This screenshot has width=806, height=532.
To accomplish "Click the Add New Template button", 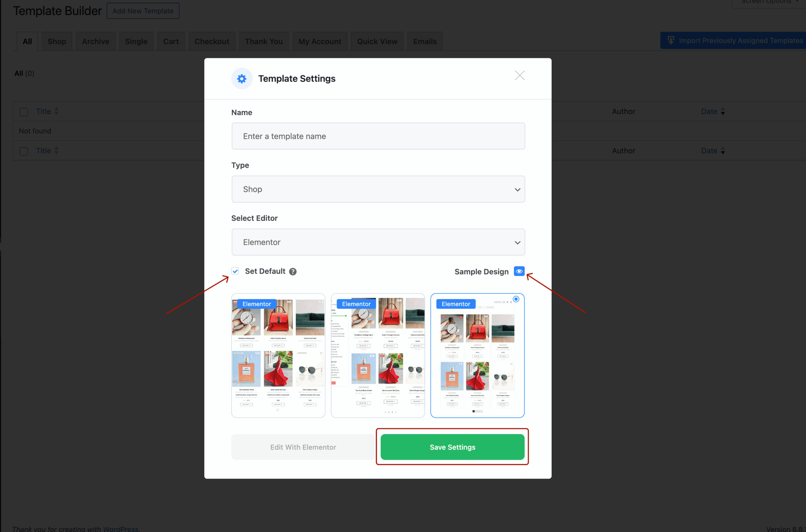I will 143,10.
